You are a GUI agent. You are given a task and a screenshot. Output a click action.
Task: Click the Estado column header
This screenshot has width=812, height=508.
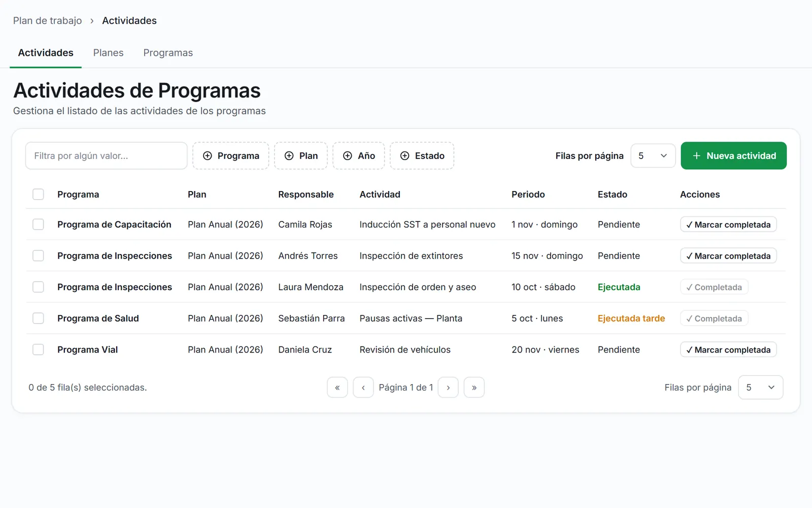[613, 195]
